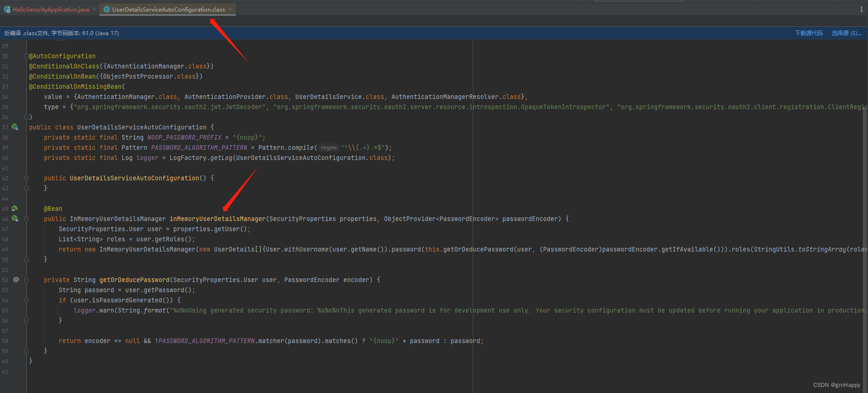
Task: Click ObjectPostProcessor in the ConditionalOnBean annotation
Action: pos(138,76)
